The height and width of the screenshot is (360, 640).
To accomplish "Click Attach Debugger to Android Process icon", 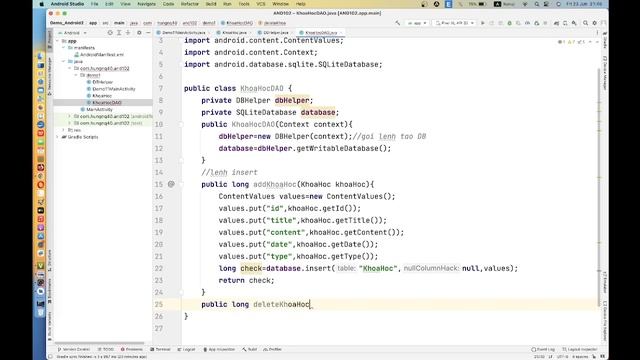I will click(536, 23).
